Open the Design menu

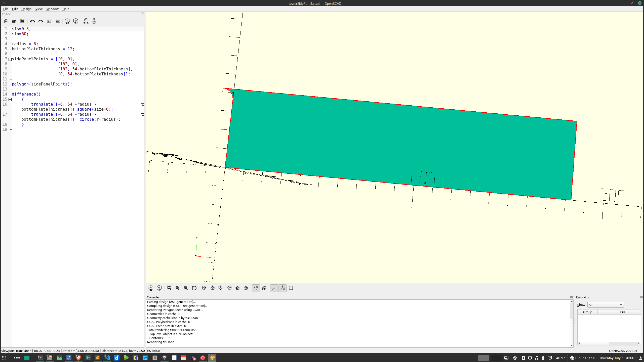(x=26, y=9)
